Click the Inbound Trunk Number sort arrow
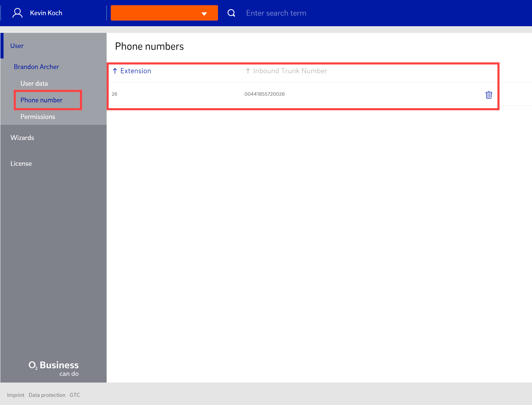This screenshot has width=532, height=405. (x=248, y=71)
